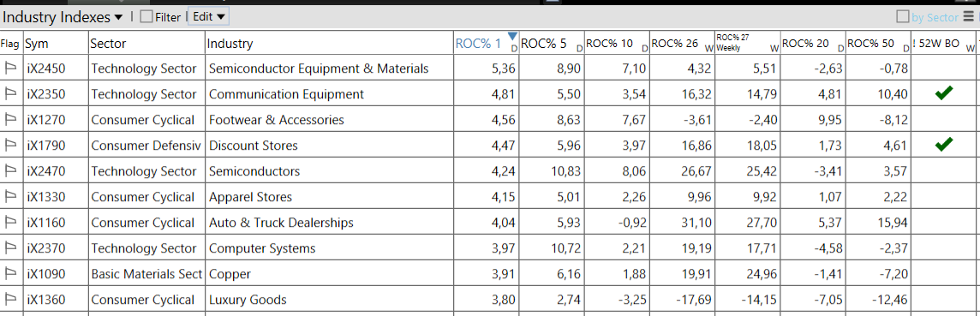Click the 52W BO checkmark for Communication Equipment
Viewport: 980px width, 316px height.
pos(944,93)
